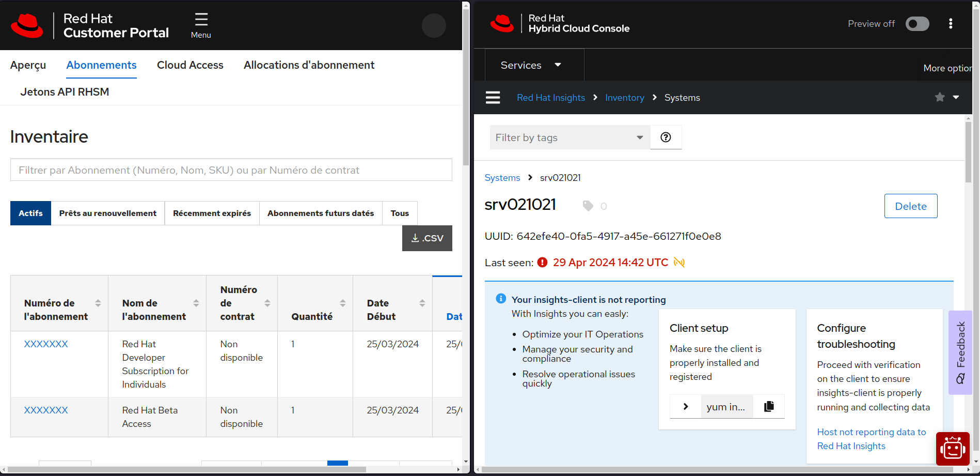
Task: Click the 29 Apr 2024 14:42 UTC last seen date
Action: coord(610,263)
